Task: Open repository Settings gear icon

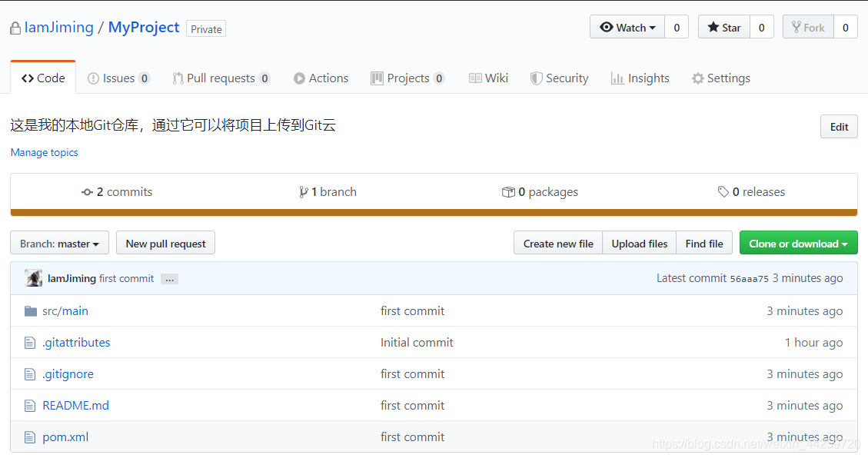Action: click(698, 78)
